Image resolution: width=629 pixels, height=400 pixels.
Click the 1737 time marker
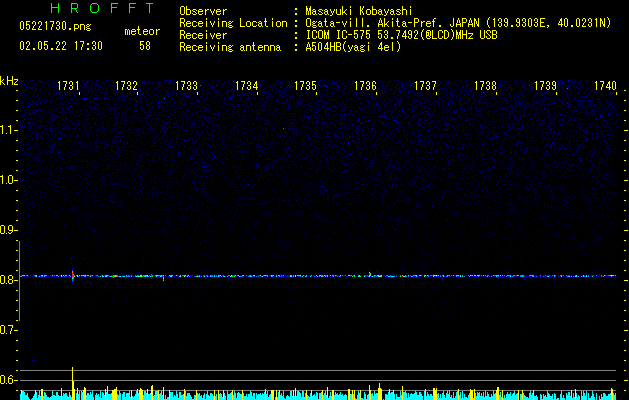coord(425,86)
